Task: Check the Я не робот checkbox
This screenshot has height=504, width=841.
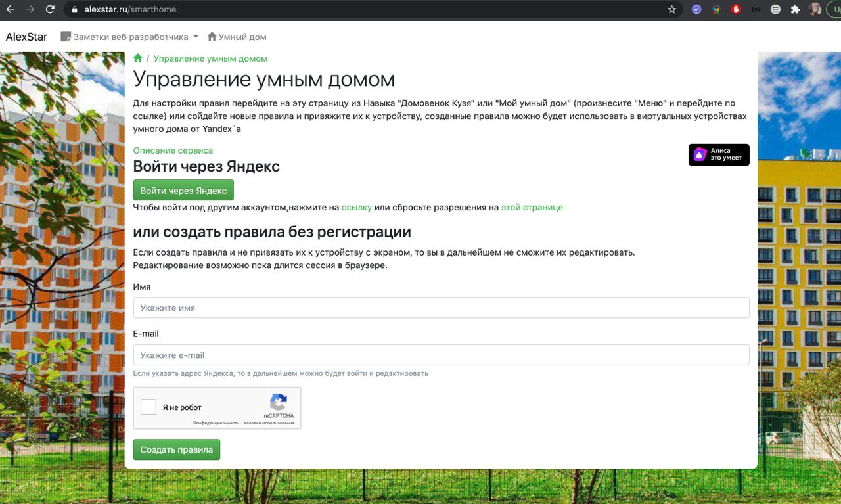Action: pyautogui.click(x=148, y=407)
